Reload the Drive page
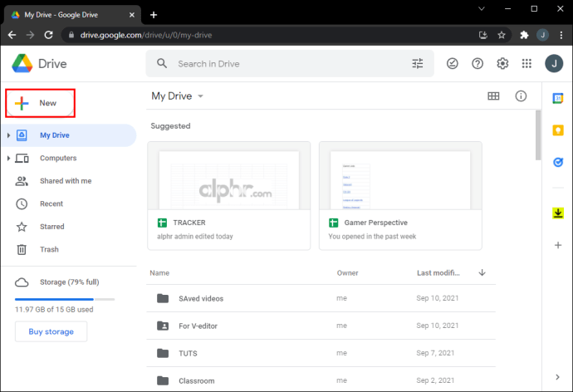This screenshot has height=392, width=573. click(48, 35)
